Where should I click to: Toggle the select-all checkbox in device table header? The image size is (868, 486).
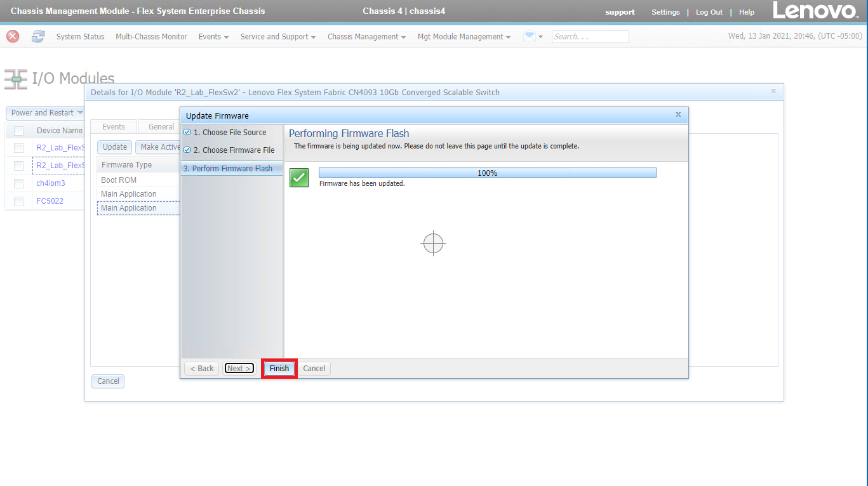18,131
